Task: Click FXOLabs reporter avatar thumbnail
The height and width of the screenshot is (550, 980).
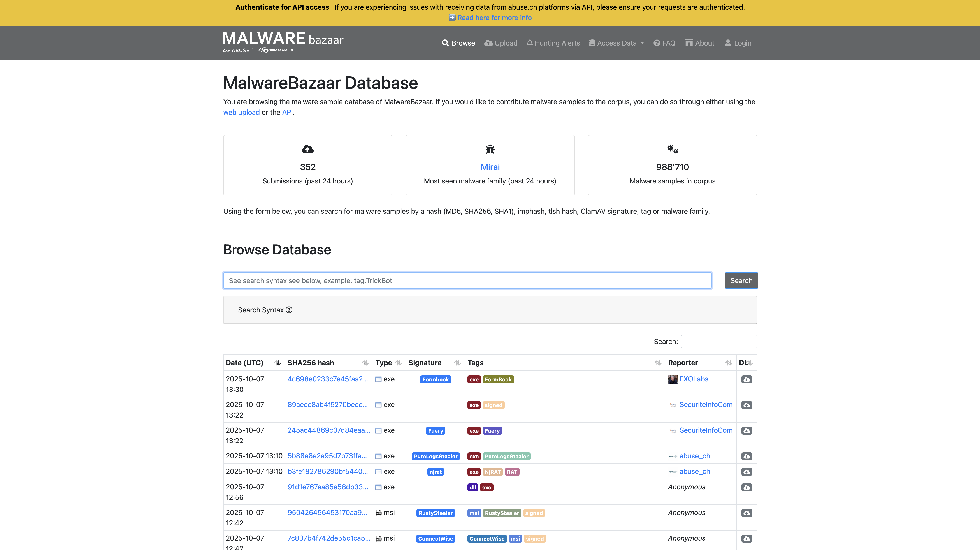Action: [x=673, y=379]
